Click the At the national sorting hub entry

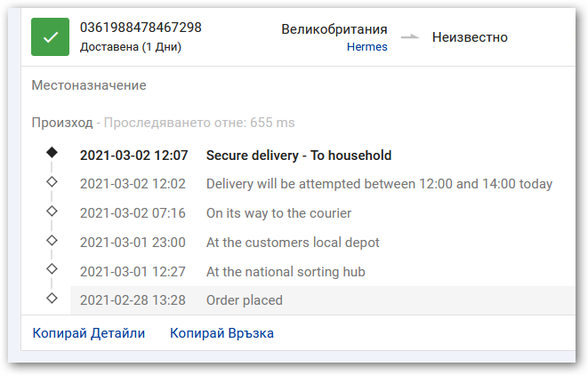pos(286,272)
